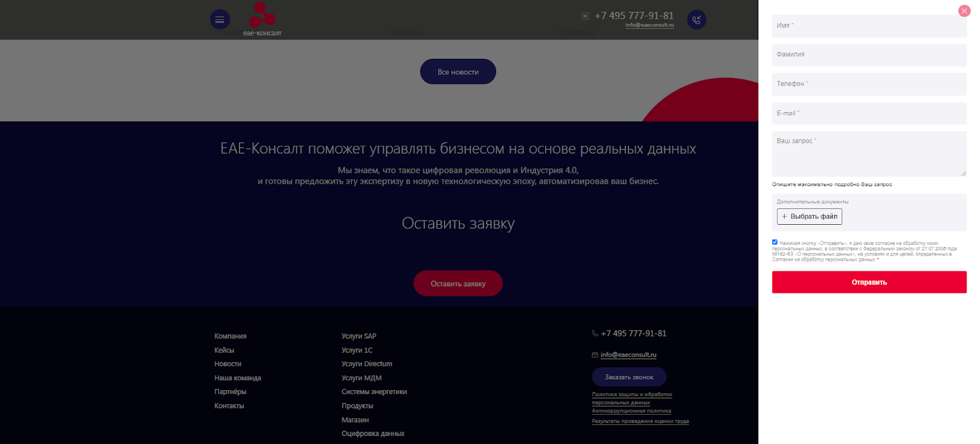Open Системы энергетики footer link

[x=374, y=392]
